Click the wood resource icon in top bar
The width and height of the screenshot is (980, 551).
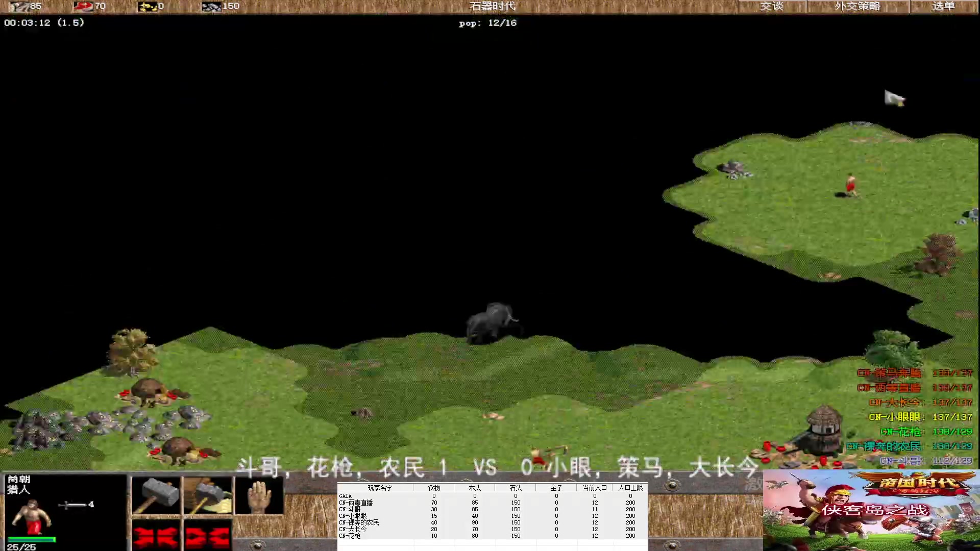coord(18,6)
